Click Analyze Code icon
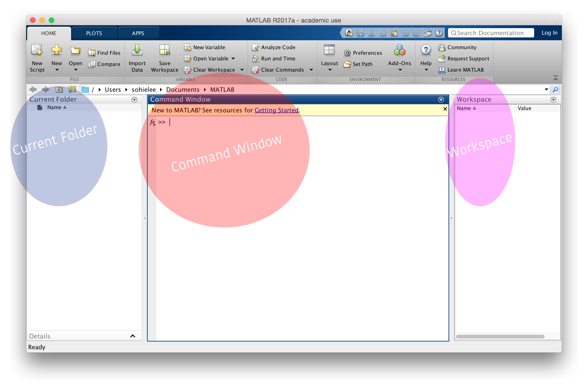Image resolution: width=588 pixels, height=390 pixels. (255, 47)
